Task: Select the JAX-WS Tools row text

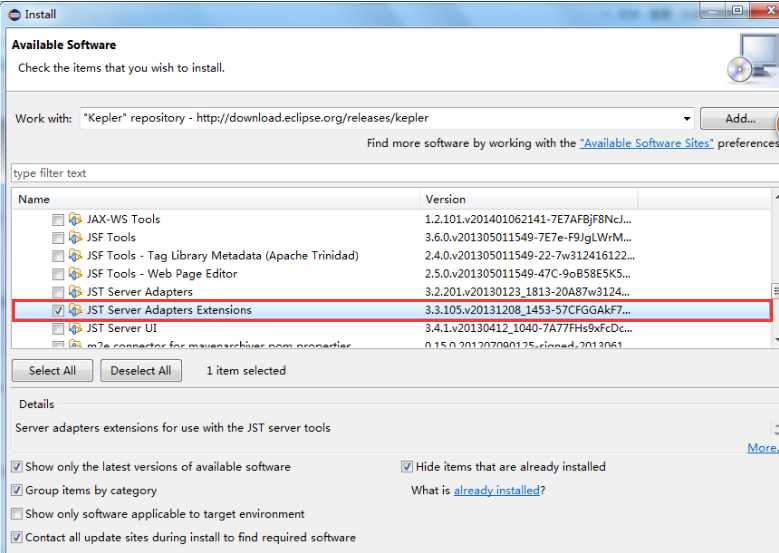Action: (x=123, y=219)
